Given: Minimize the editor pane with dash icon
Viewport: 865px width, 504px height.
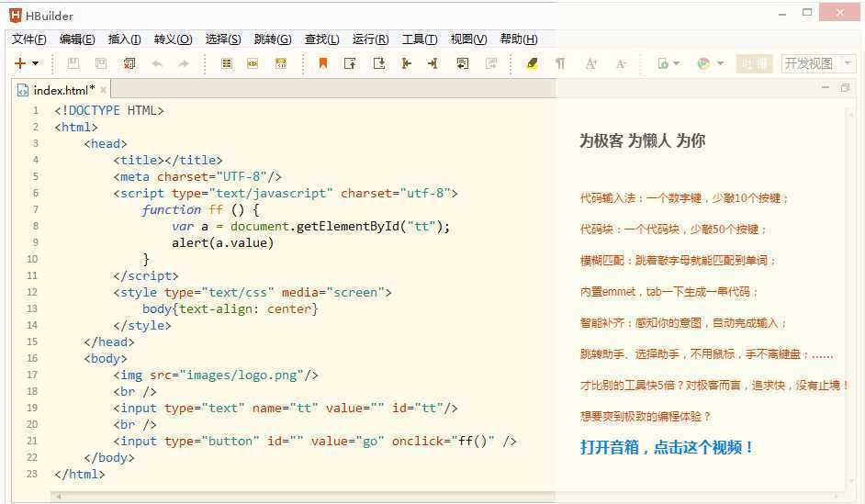Looking at the screenshot, I should 826,87.
